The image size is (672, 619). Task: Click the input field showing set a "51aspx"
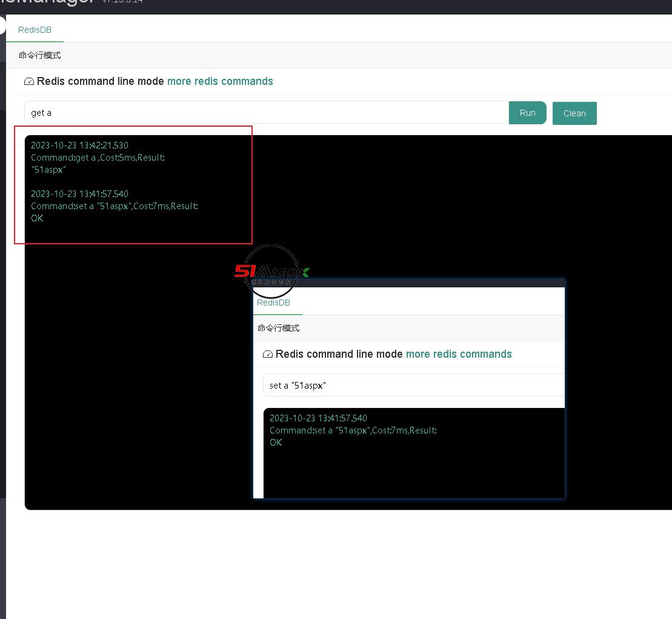tap(412, 386)
